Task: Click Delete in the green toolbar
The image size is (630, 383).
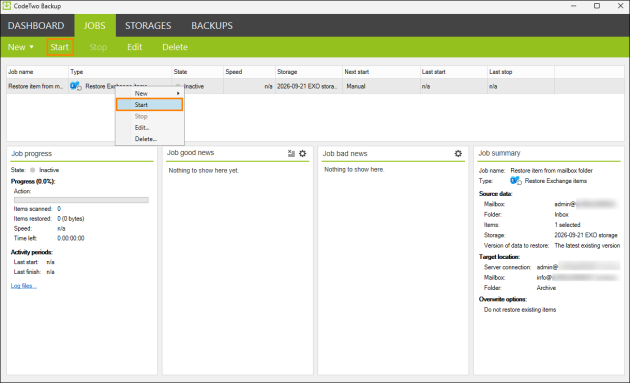Action: 175,47
